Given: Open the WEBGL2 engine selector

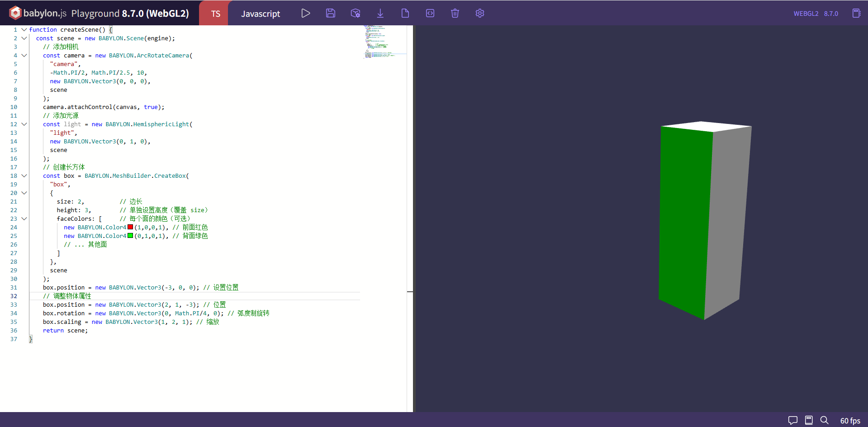Looking at the screenshot, I should [806, 14].
